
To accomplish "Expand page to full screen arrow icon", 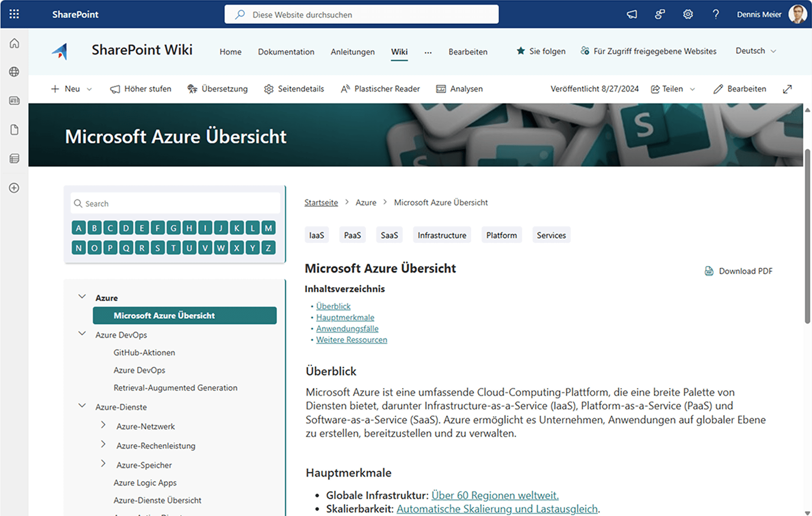I will point(787,89).
